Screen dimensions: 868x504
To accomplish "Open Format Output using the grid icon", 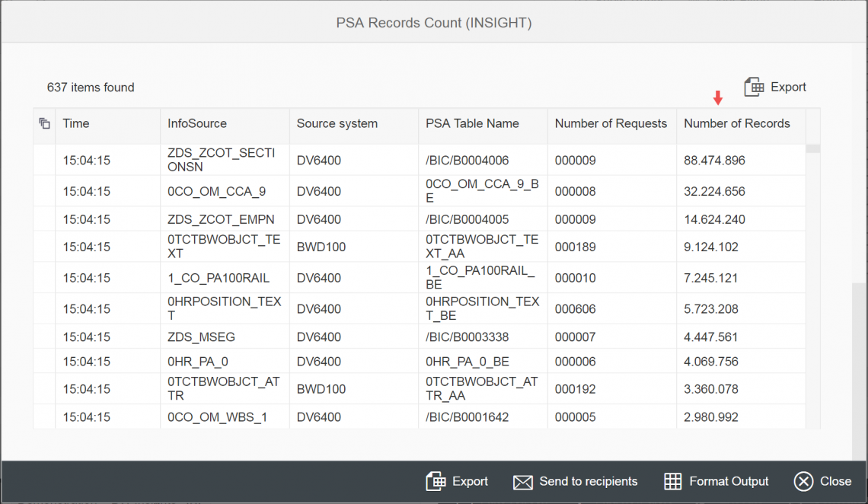I will (x=672, y=481).
